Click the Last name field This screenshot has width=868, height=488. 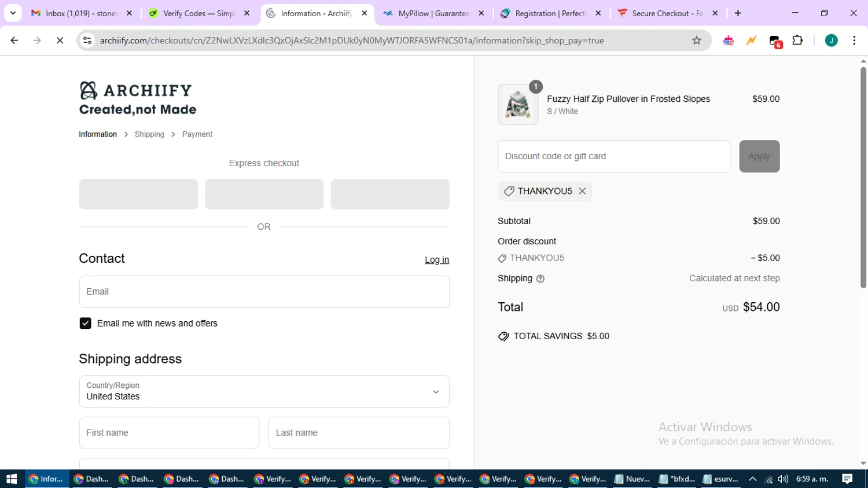coord(359,433)
